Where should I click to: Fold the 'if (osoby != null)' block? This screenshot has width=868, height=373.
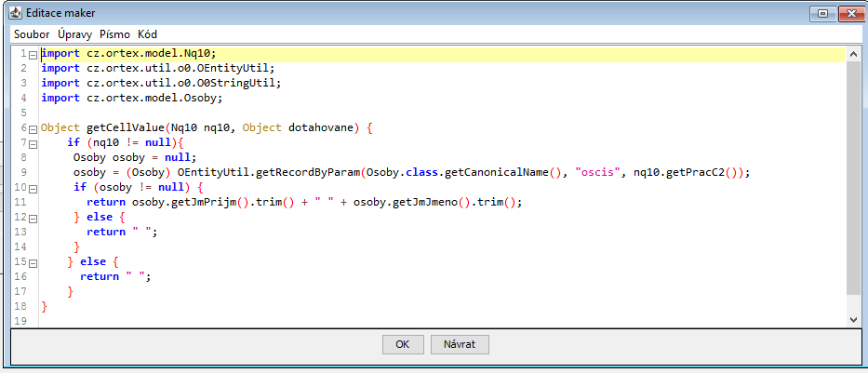coord(33,188)
